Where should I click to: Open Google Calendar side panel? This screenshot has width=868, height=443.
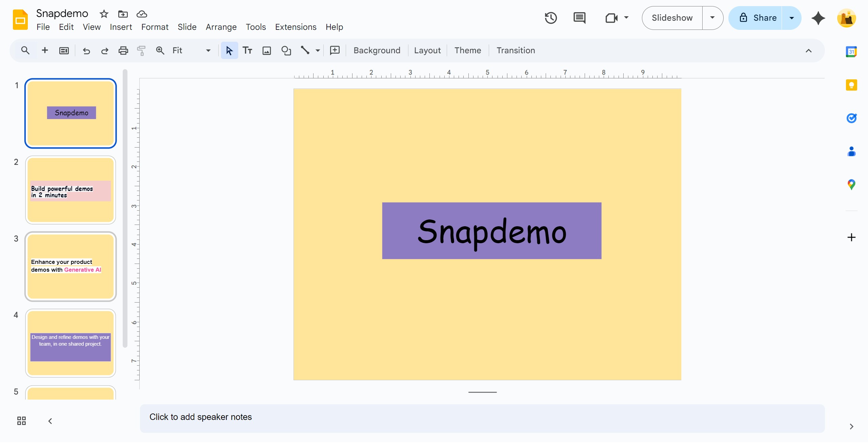tap(851, 52)
